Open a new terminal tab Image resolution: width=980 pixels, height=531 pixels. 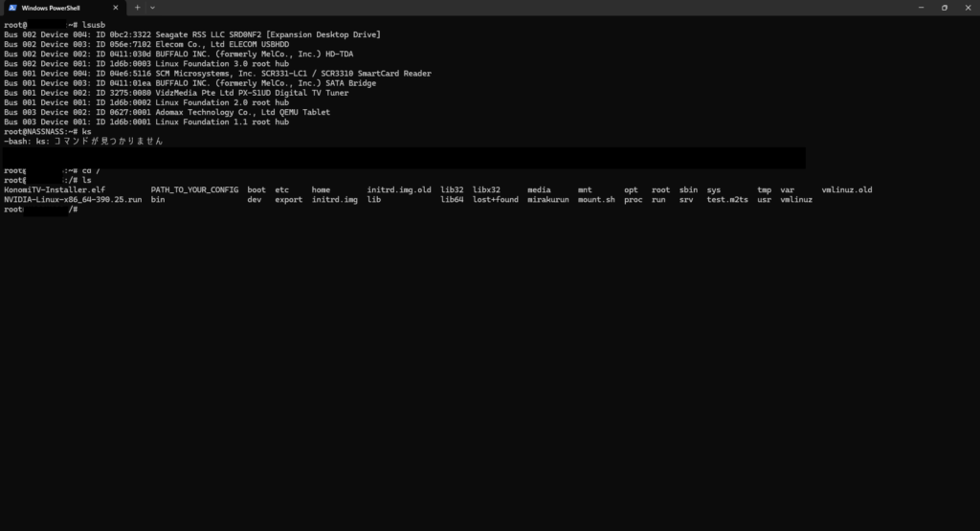[x=138, y=8]
